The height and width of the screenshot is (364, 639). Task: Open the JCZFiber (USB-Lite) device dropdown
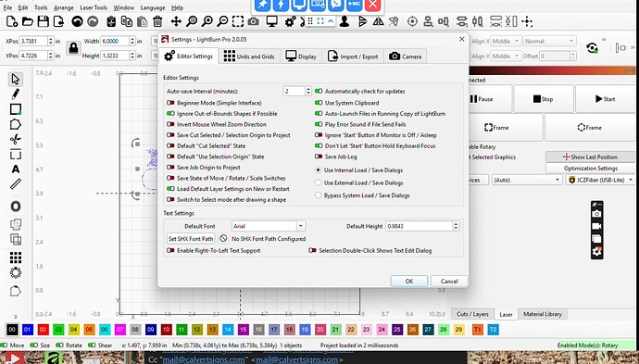(600, 180)
